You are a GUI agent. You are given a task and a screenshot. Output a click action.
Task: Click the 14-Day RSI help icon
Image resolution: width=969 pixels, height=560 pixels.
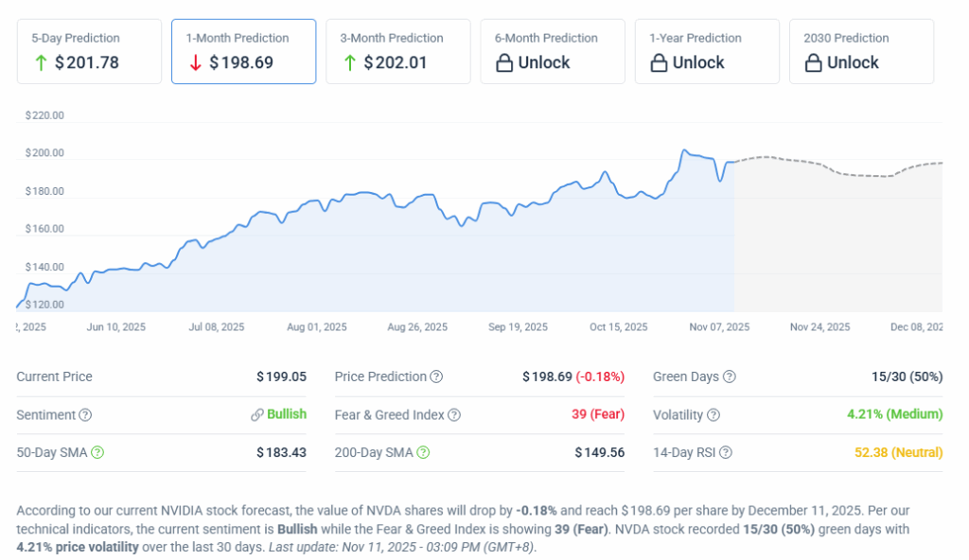tap(725, 452)
